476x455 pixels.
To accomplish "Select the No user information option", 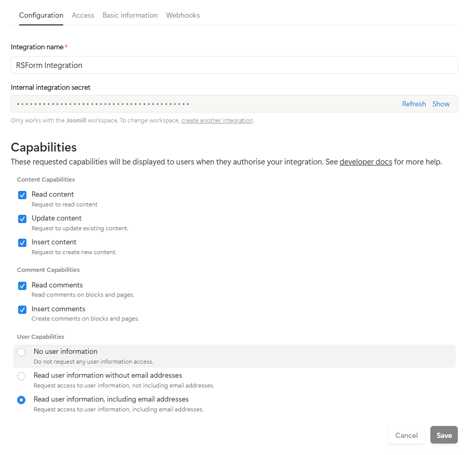I will click(x=21, y=352).
